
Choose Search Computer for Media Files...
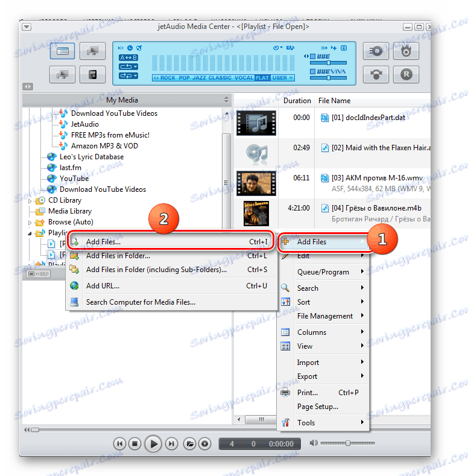coord(171,302)
